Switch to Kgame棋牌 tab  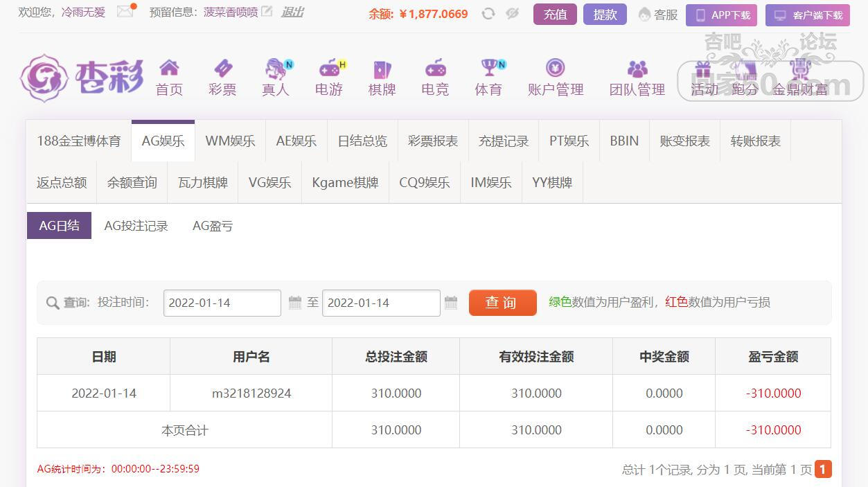(x=345, y=183)
